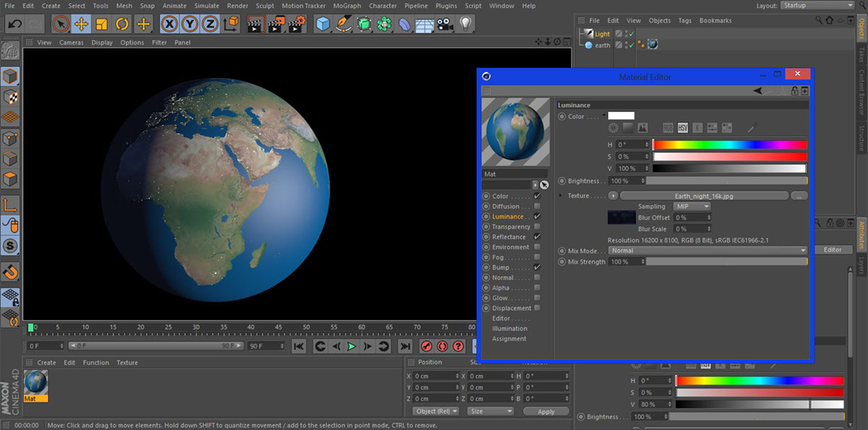
Task: Click Render to Picture Viewer icon
Action: pos(276,24)
